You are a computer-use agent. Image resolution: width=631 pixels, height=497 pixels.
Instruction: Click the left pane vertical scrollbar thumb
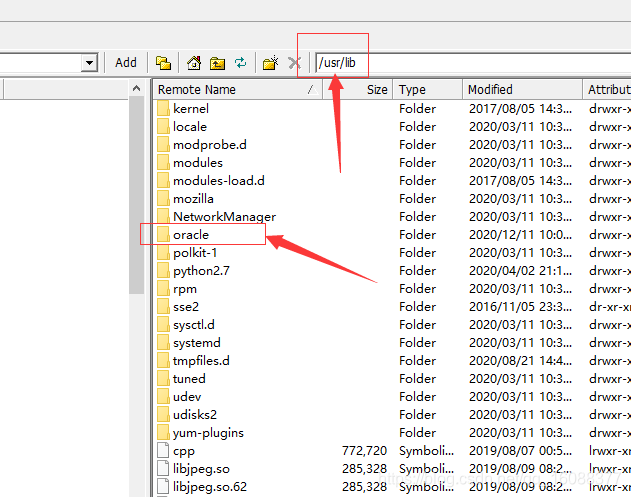(x=136, y=195)
